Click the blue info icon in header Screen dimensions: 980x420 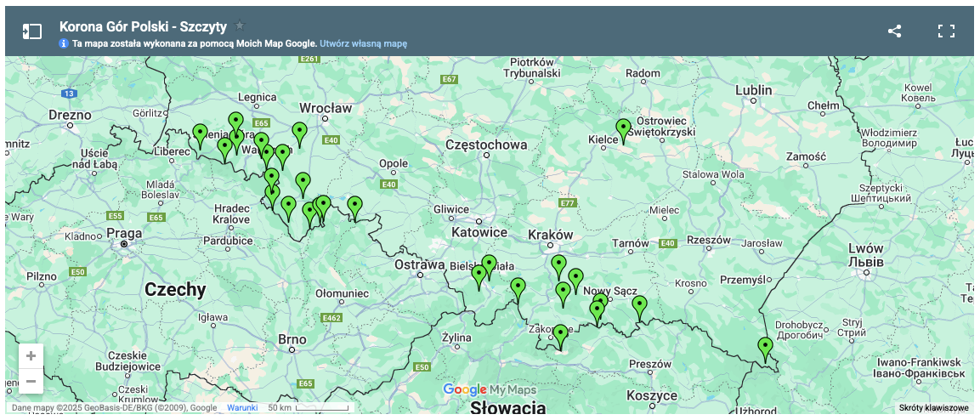[64, 43]
